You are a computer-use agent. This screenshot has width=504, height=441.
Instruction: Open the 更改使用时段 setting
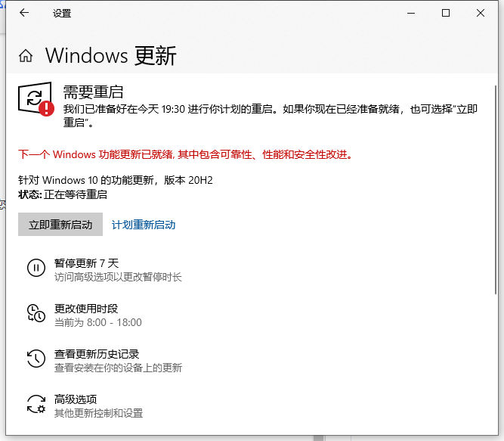[x=86, y=309]
